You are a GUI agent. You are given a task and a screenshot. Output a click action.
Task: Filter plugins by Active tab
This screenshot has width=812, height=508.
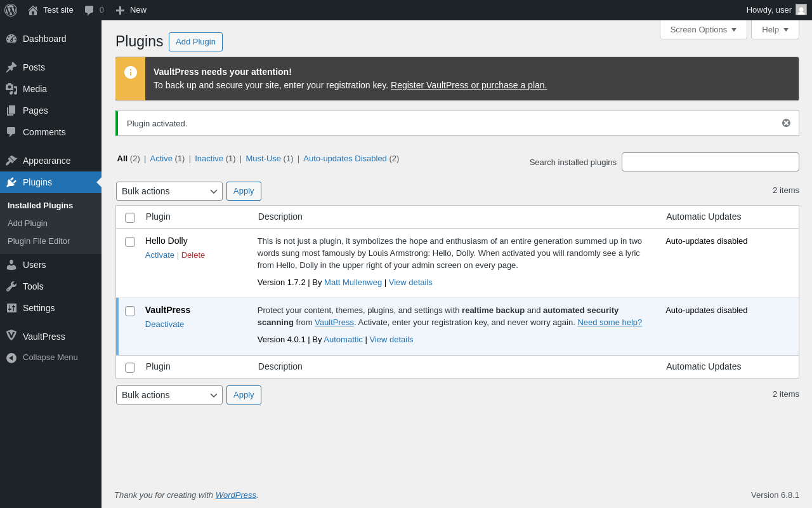pos(161,159)
